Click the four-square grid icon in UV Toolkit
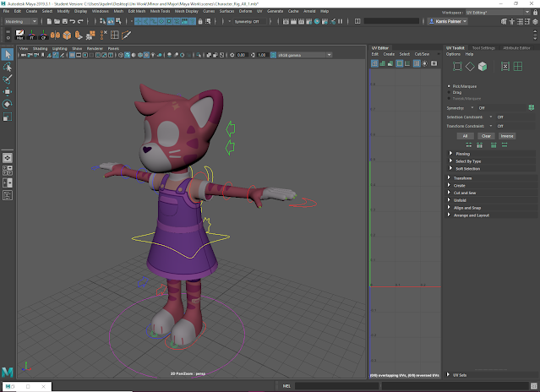The width and height of the screenshot is (540, 392). tap(518, 66)
